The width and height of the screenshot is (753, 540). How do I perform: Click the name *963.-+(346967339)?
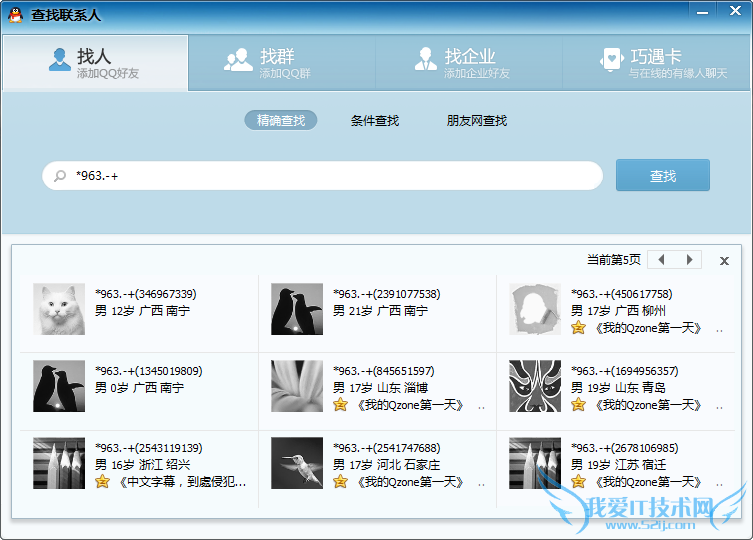(146, 294)
